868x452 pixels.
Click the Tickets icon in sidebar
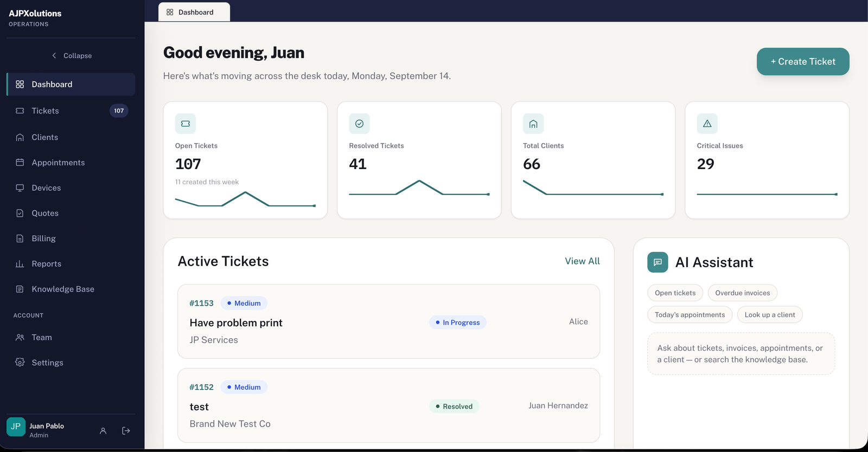coord(20,111)
